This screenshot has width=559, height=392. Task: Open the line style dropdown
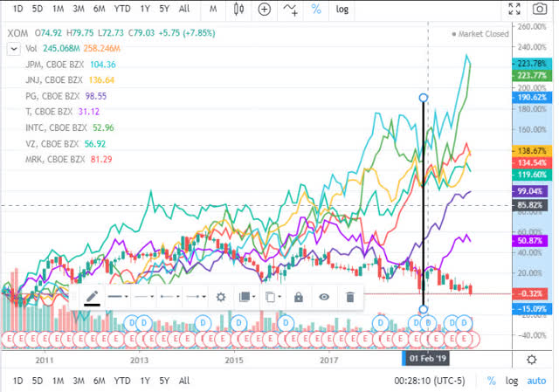pos(144,297)
